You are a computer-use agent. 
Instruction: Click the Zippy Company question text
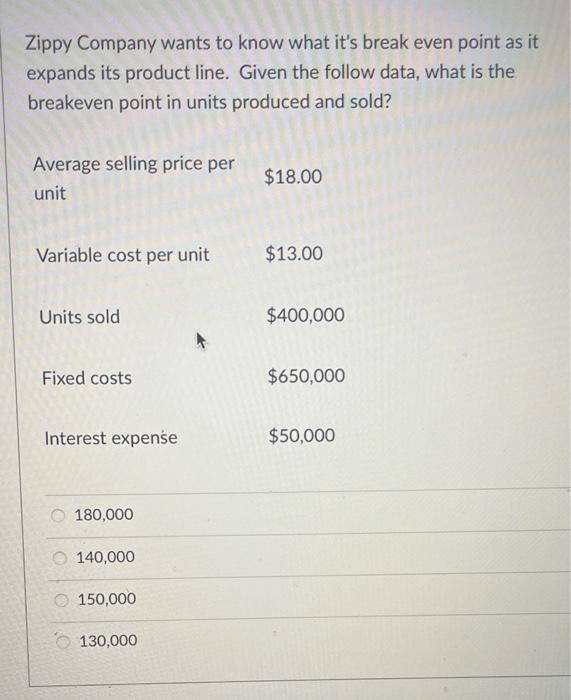[x=282, y=73]
